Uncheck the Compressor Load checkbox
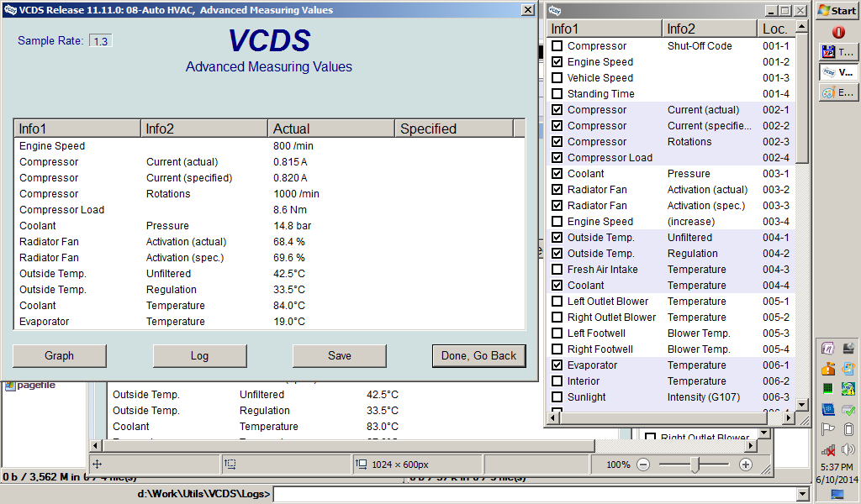Image resolution: width=861 pixels, height=504 pixels. (x=557, y=157)
